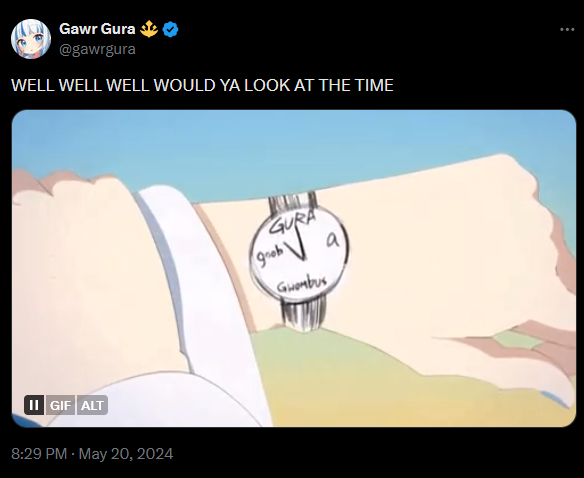Click the letter a on the watch face

(333, 240)
